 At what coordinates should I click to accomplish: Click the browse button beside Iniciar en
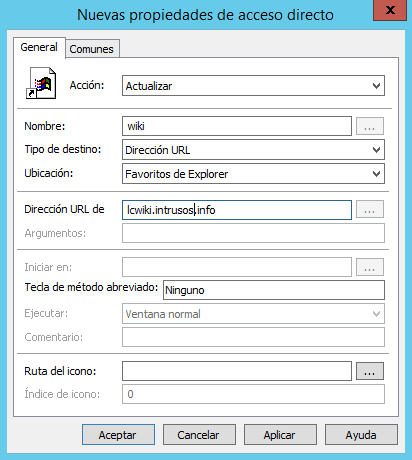[370, 267]
